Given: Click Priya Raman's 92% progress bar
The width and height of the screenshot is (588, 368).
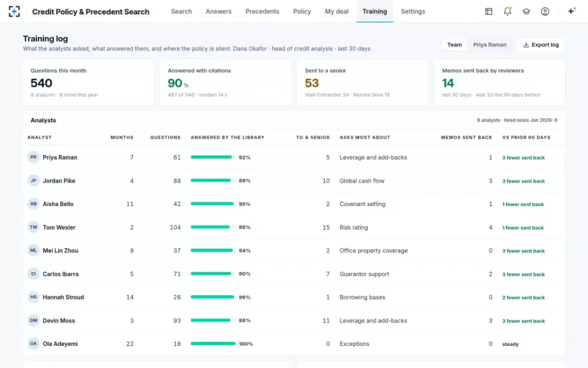Looking at the screenshot, I should click(x=213, y=158).
